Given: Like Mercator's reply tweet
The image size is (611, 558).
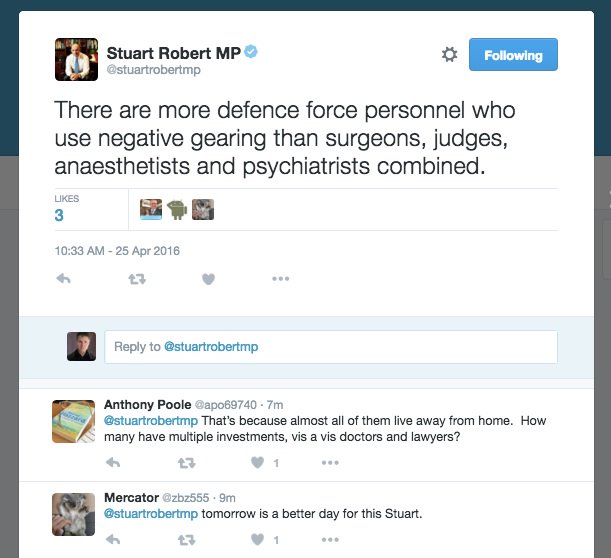Looking at the screenshot, I should (258, 540).
